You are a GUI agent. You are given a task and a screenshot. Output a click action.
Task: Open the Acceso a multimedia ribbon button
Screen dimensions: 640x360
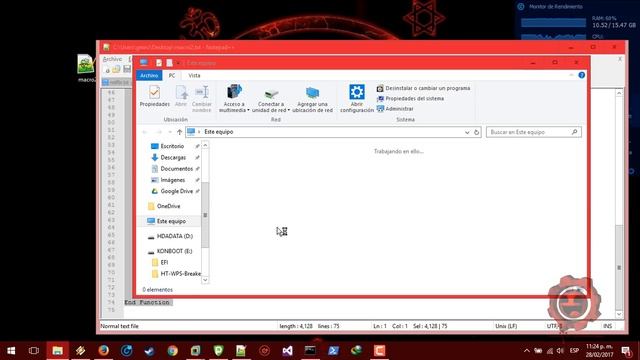pyautogui.click(x=234, y=98)
